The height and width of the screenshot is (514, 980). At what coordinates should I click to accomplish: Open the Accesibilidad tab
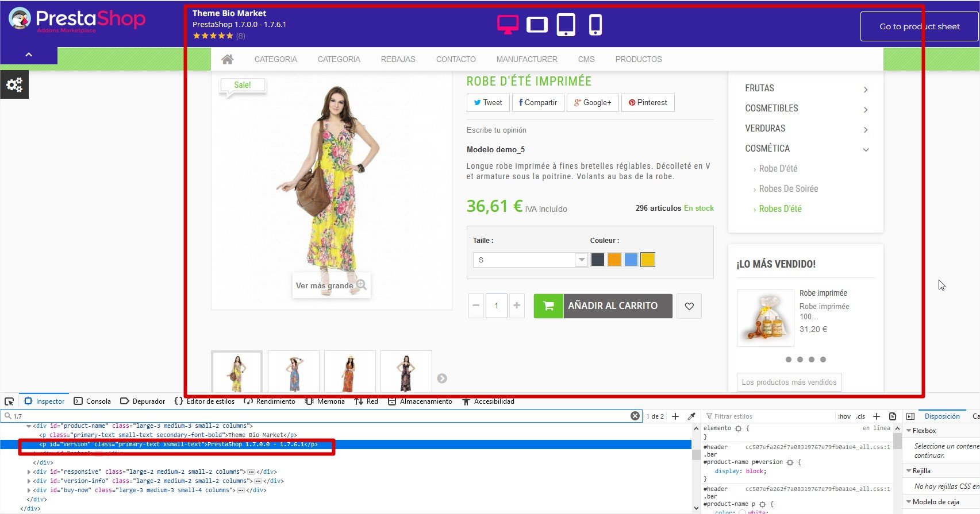coord(488,401)
